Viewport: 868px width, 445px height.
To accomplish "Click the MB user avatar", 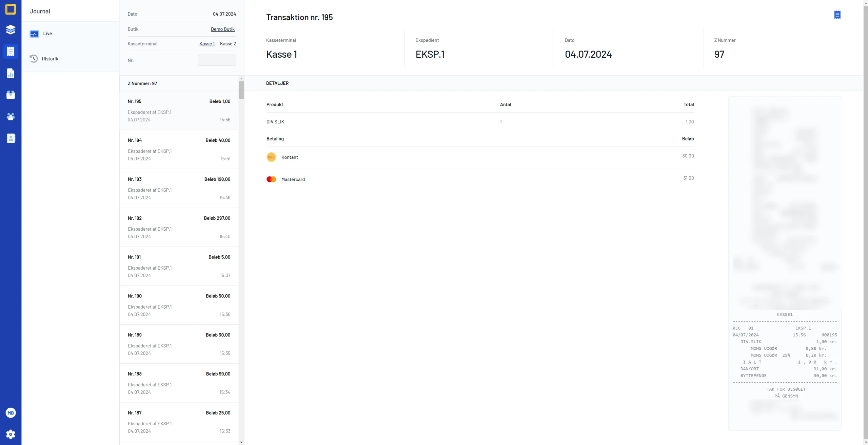I will 11,413.
